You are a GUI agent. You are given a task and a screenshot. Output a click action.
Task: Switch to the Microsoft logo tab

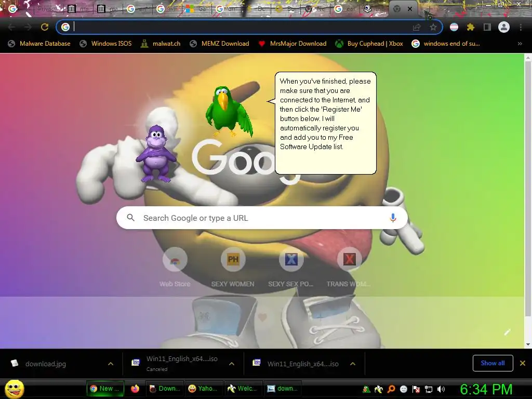[198, 9]
